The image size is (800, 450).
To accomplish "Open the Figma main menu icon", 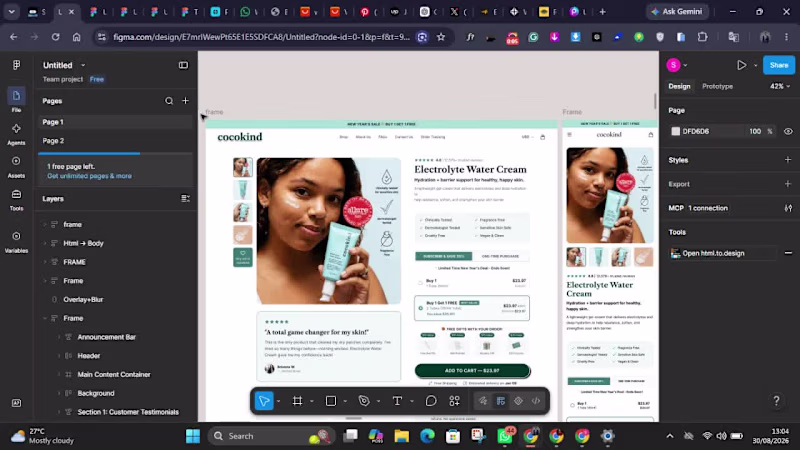I will [x=16, y=65].
